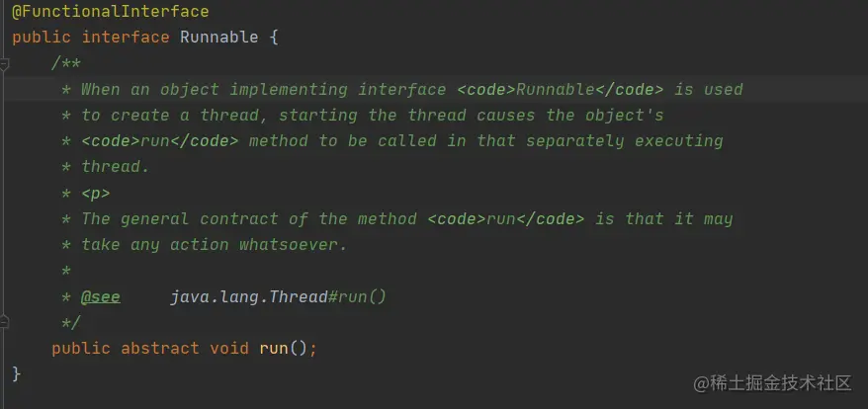Follow the java.lang.Thread#run() reference
868x409 pixels.
278,297
